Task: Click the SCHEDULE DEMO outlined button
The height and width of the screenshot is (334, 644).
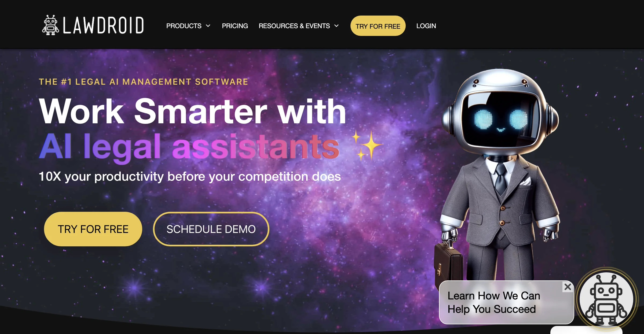Action: point(211,229)
